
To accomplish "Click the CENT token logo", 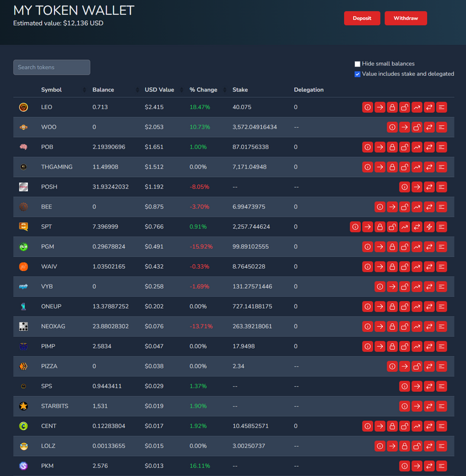I will click(24, 426).
